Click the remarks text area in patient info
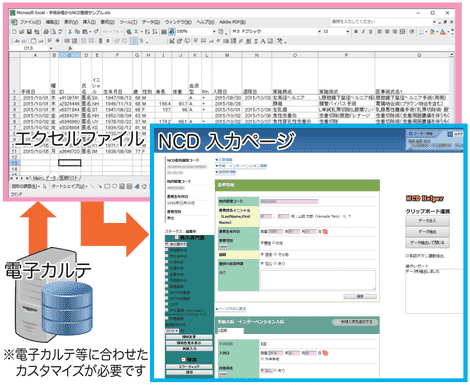 (x=318, y=280)
